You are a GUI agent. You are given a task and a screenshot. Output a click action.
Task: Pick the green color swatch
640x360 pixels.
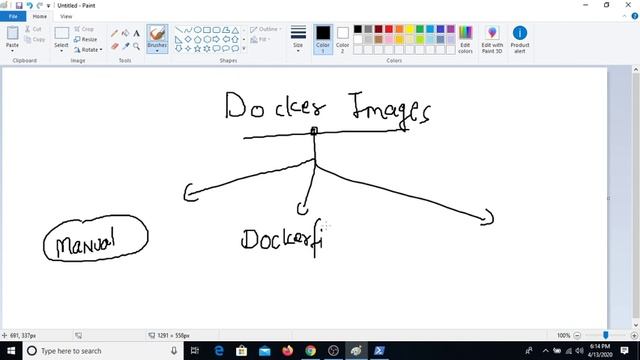pos(420,29)
